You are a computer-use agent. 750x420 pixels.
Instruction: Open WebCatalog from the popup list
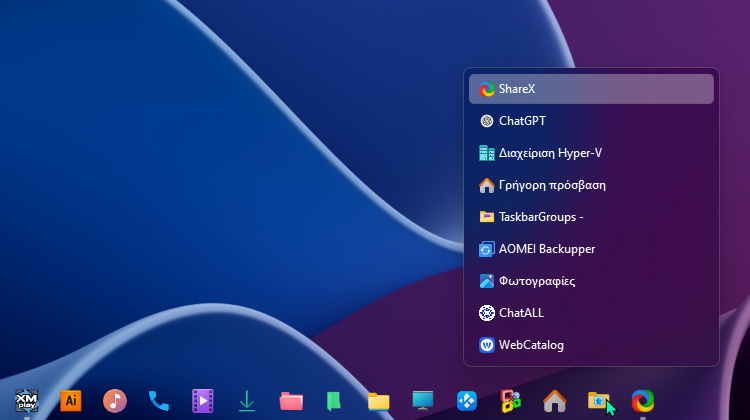[591, 345]
